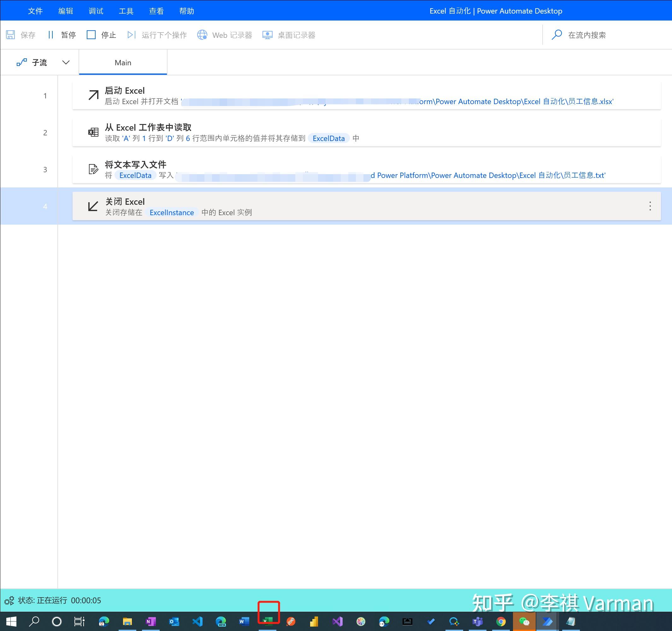This screenshot has width=672, height=631.
Task: Click the Excel icon highlighted in the taskbar
Action: click(x=268, y=621)
